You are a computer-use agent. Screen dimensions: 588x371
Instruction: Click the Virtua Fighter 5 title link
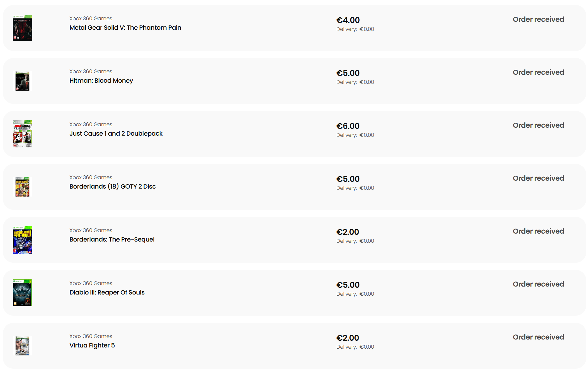(92, 345)
